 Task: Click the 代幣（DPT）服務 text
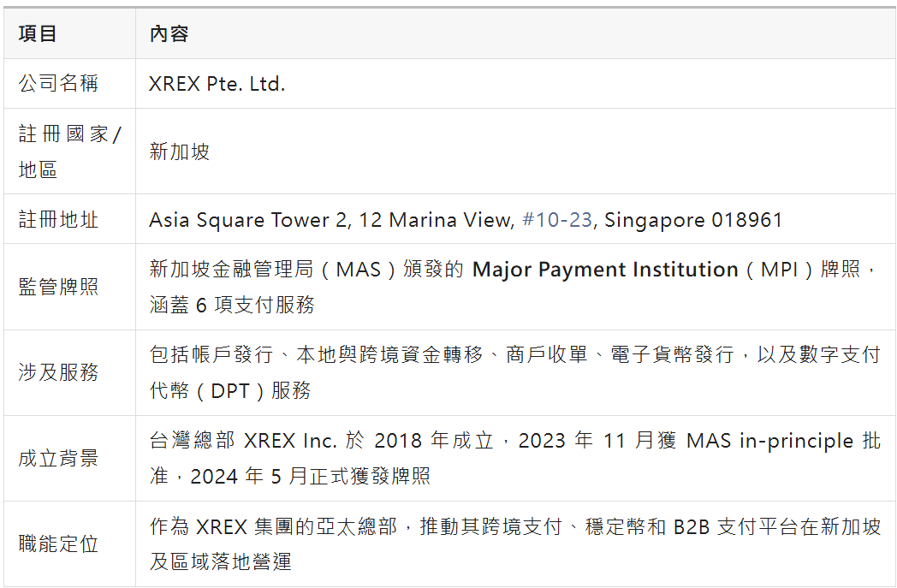[230, 390]
